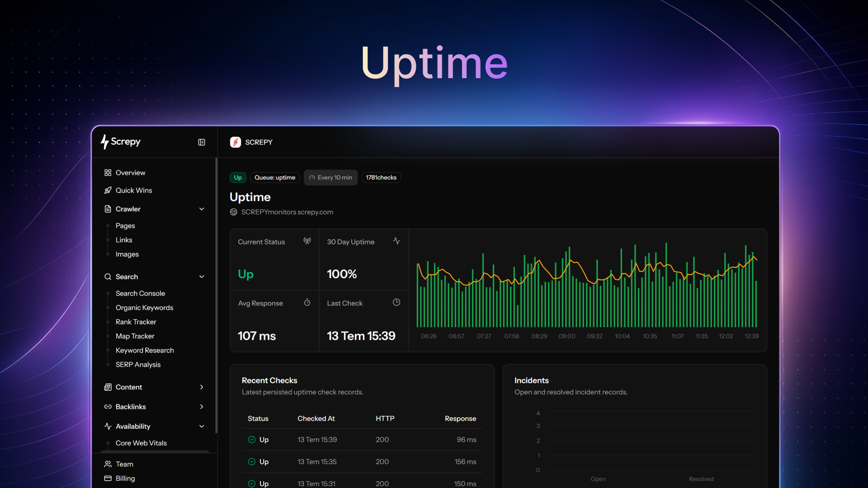This screenshot has width=868, height=488.
Task: Click the Status column header
Action: (258, 419)
